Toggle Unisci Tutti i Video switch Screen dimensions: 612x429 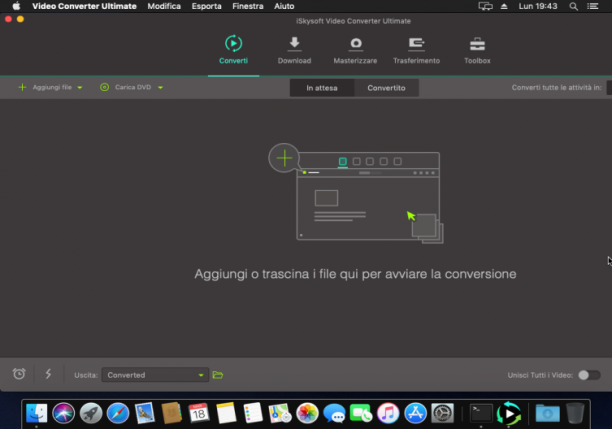(x=589, y=375)
